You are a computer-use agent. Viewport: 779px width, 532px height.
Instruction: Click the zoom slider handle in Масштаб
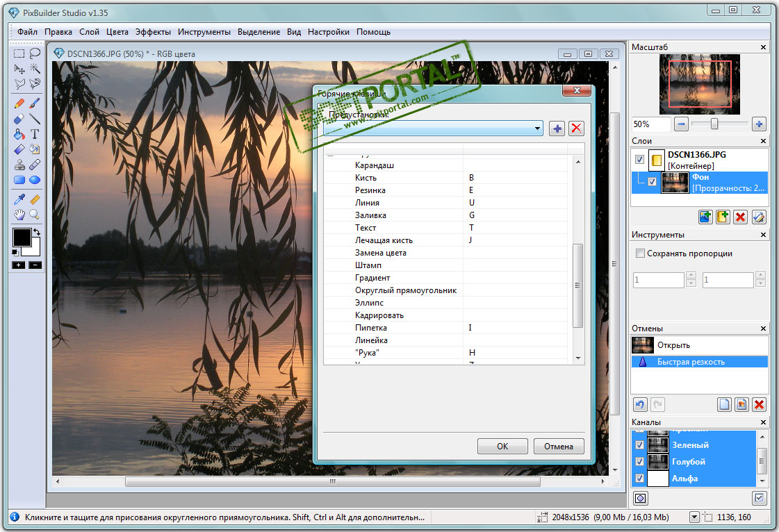(x=714, y=124)
